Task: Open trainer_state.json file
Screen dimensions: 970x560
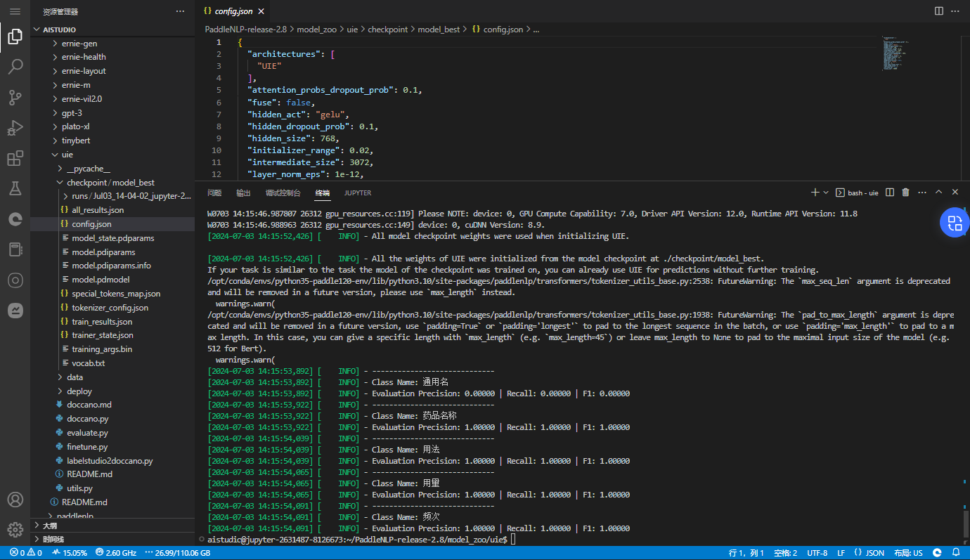Action: (x=112, y=335)
